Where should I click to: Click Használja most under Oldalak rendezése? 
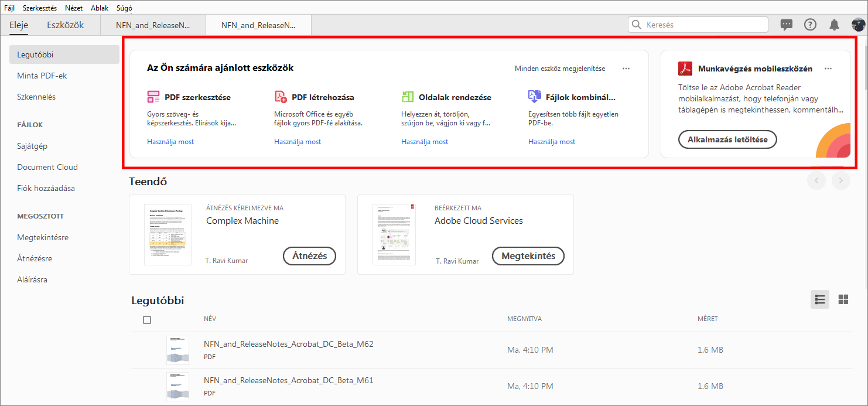425,142
